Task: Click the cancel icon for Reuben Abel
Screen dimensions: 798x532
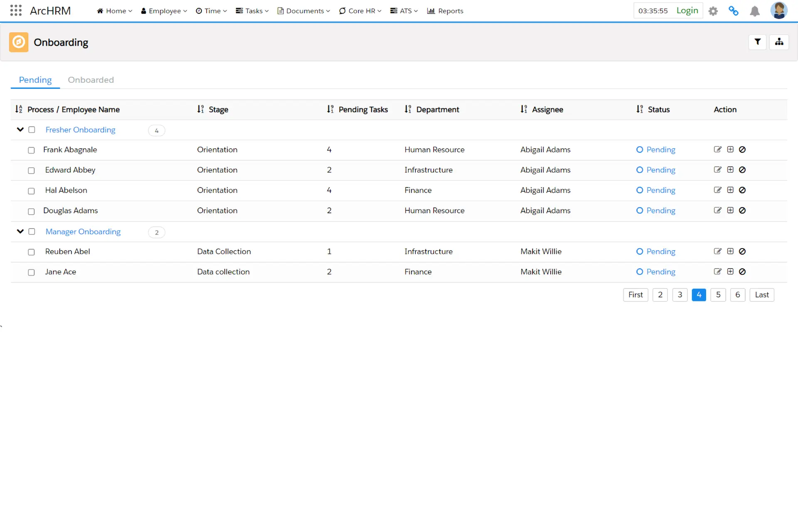Action: (x=742, y=251)
